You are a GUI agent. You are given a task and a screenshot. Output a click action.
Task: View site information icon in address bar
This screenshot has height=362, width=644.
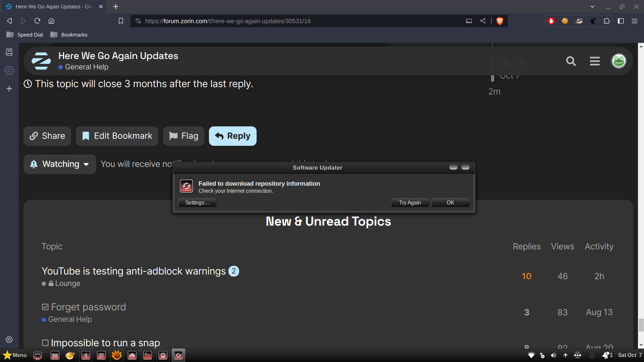138,21
